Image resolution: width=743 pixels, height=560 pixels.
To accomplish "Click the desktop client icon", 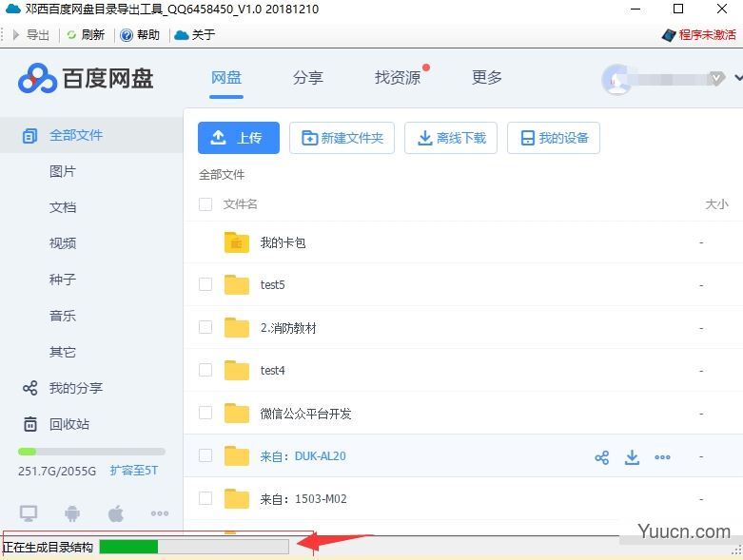I will point(29,513).
